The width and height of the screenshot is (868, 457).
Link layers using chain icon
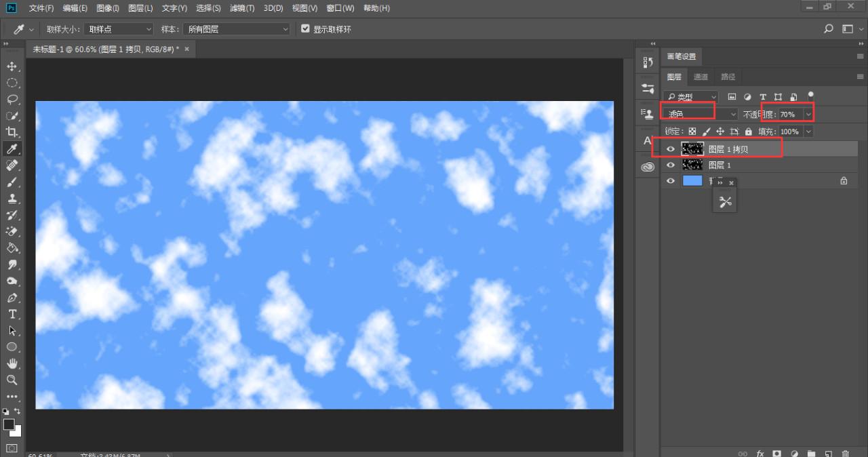tap(743, 454)
